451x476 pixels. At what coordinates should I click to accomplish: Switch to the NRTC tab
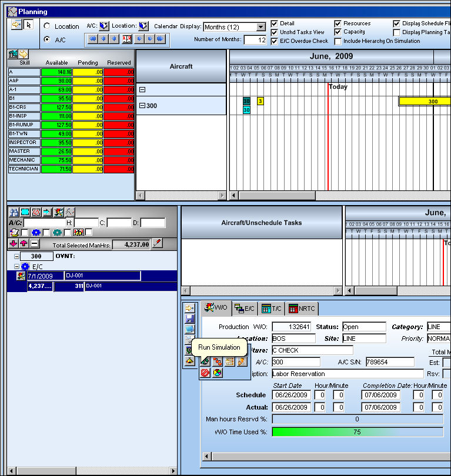tap(302, 309)
